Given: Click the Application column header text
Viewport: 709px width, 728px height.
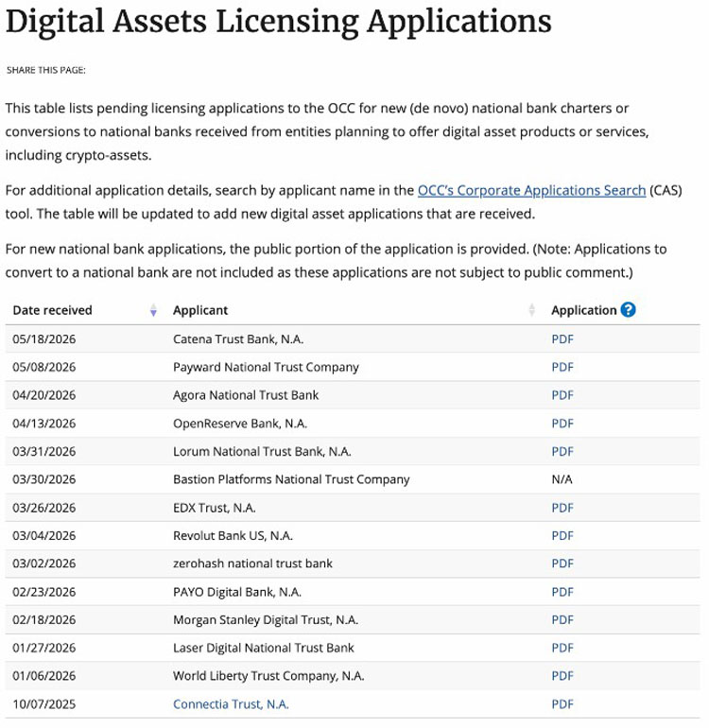Looking at the screenshot, I should click(x=583, y=310).
